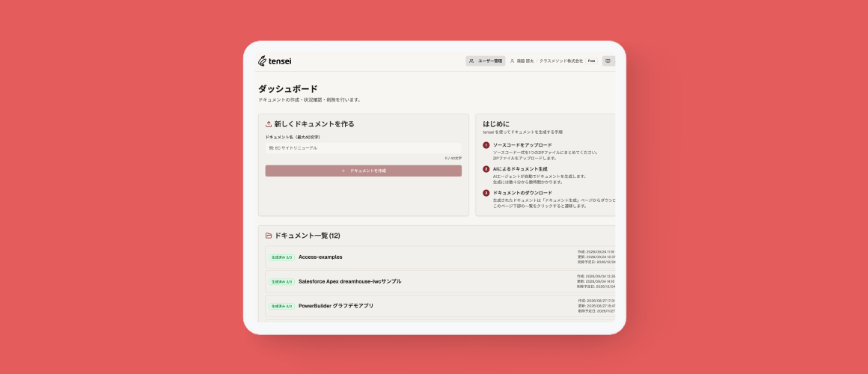The height and width of the screenshot is (374, 868).
Task: Click the ドキュメント一覧 (12) heading
Action: tap(308, 236)
